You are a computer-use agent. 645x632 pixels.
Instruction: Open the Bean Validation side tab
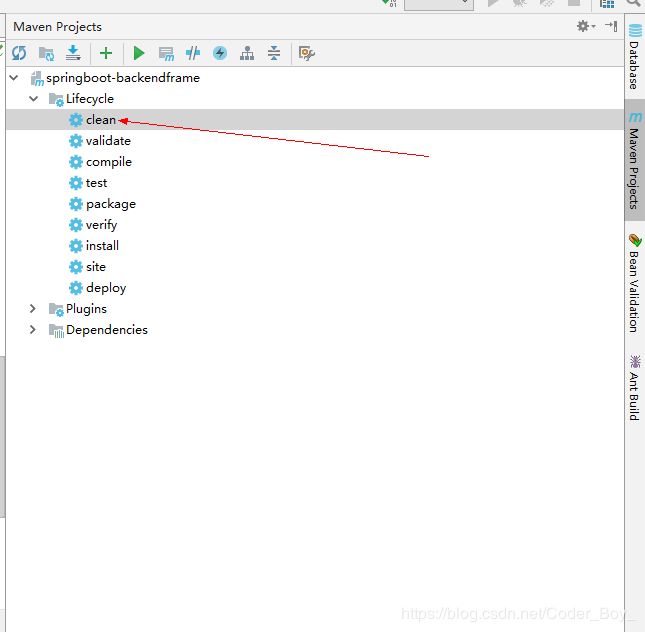pos(635,283)
